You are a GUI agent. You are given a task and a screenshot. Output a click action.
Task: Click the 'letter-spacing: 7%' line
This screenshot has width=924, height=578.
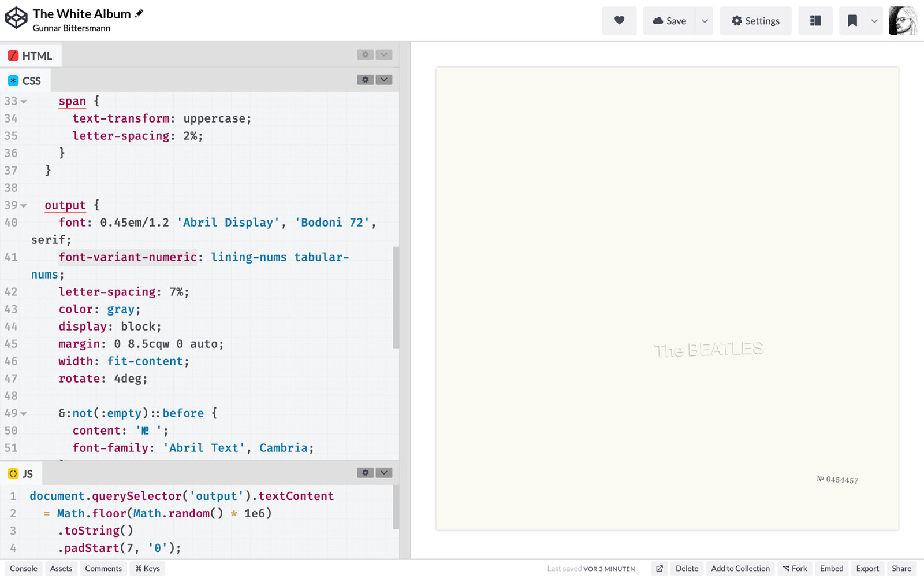[x=124, y=292]
